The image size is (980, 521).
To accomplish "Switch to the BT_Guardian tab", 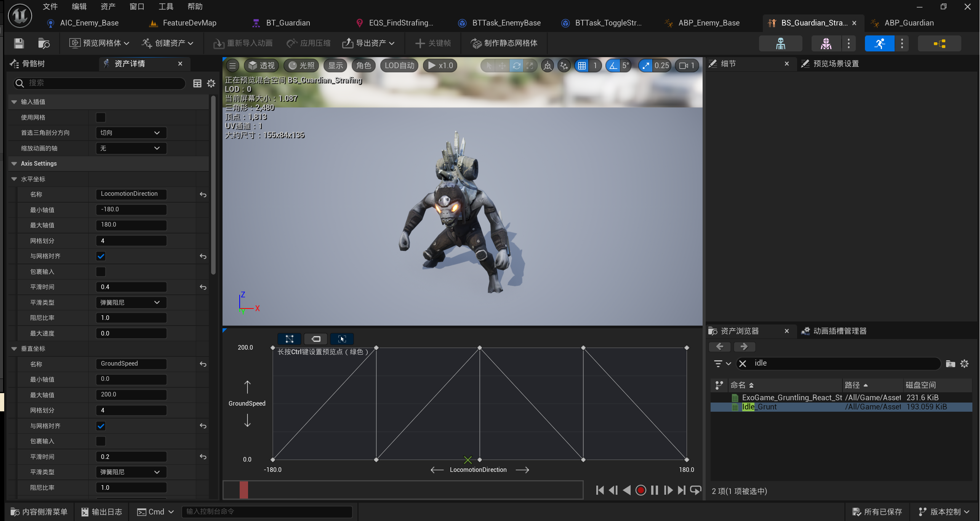I will (288, 23).
